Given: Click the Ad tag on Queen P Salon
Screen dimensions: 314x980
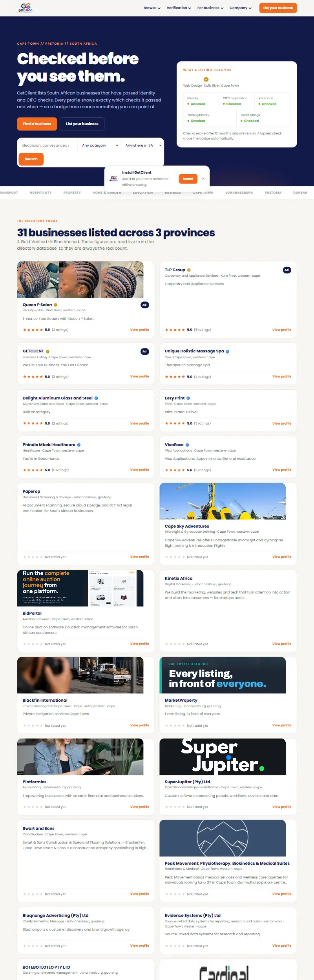Looking at the screenshot, I should [x=144, y=305].
